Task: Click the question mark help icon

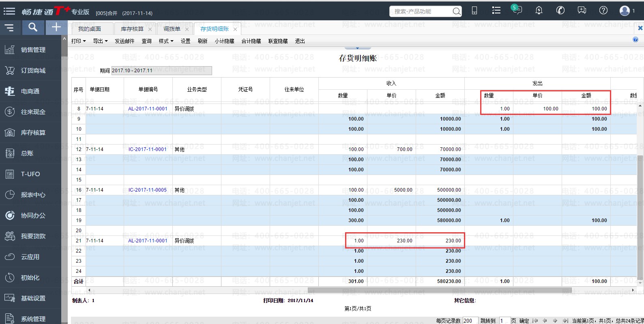Action: (603, 11)
